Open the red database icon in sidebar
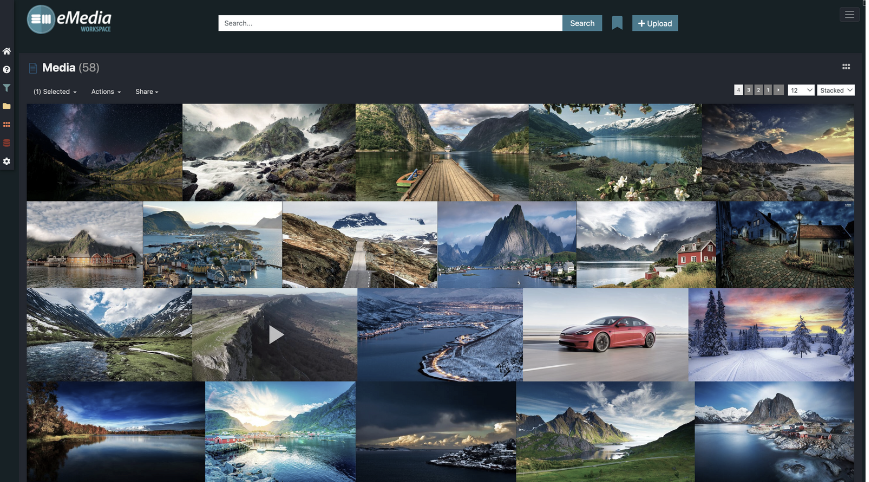Viewport: 869px width, 482px height. pos(7,143)
